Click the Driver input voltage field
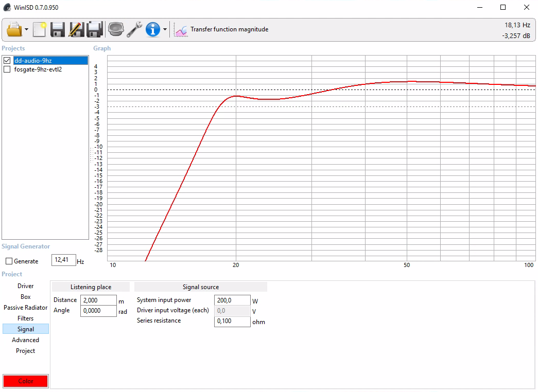 [232, 311]
